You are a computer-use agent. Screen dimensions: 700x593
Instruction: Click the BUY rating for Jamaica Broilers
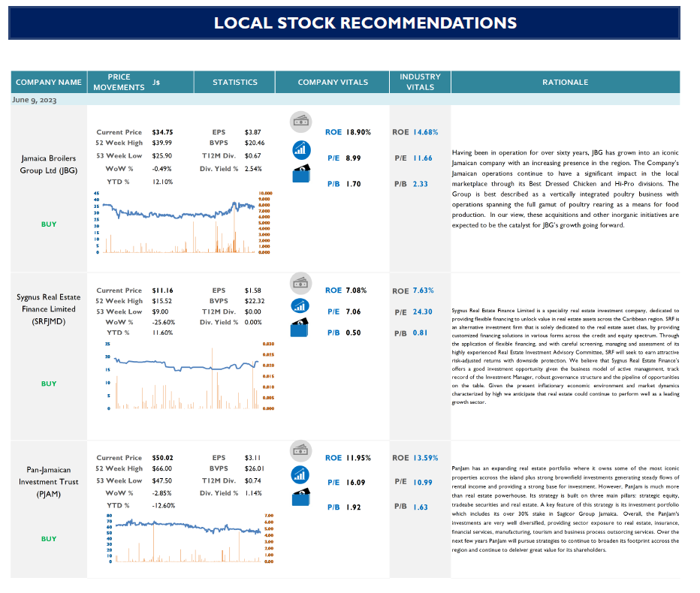click(49, 224)
